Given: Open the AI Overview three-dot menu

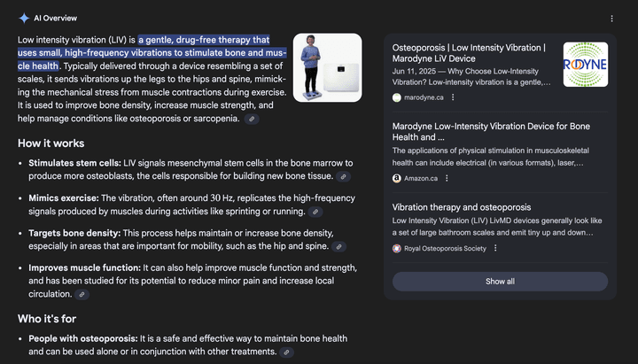Looking at the screenshot, I should coord(611,18).
